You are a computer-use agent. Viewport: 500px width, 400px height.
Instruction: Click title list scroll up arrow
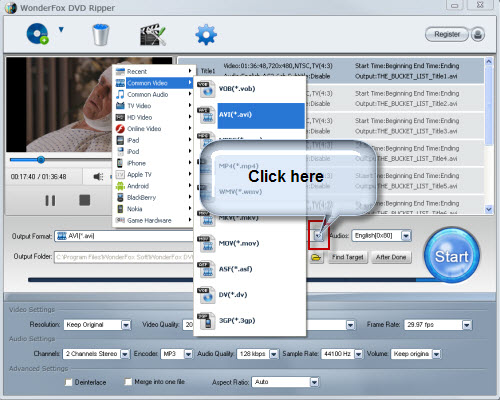tap(489, 62)
